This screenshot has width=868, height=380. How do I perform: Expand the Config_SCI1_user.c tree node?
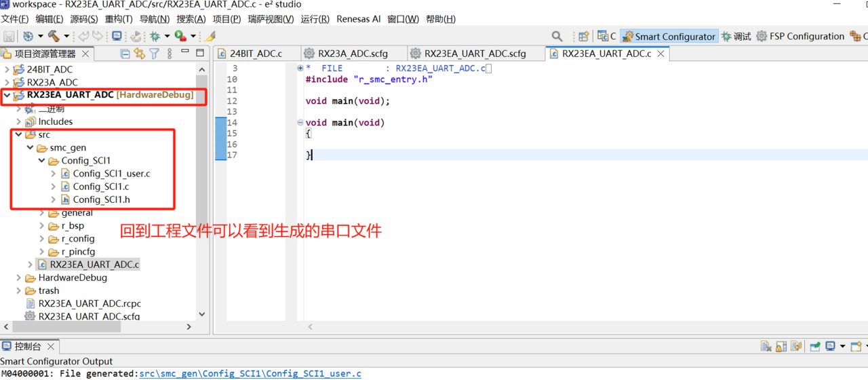54,174
